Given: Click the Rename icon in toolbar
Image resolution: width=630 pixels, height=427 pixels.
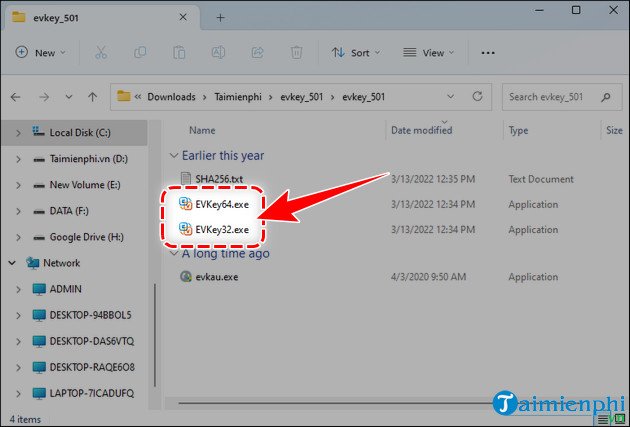Looking at the screenshot, I should click(215, 53).
